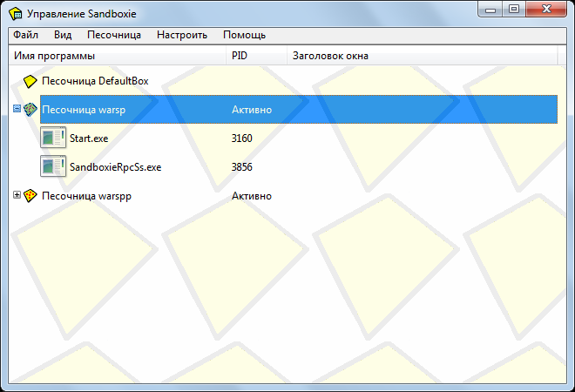Click Активно status of warsp sandbox

pyautogui.click(x=252, y=110)
